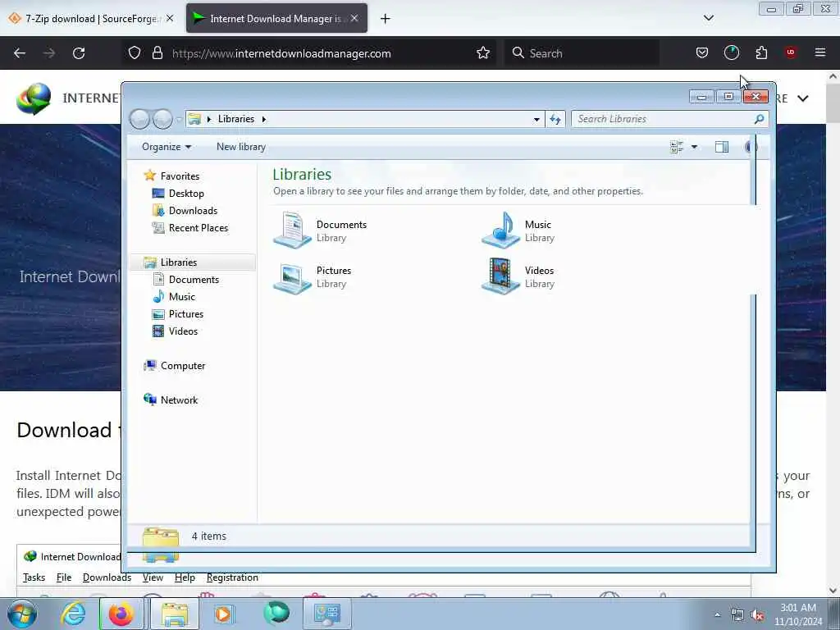The width and height of the screenshot is (840, 630).
Task: Select Downloads under Favorites in the sidebar
Action: [193, 211]
